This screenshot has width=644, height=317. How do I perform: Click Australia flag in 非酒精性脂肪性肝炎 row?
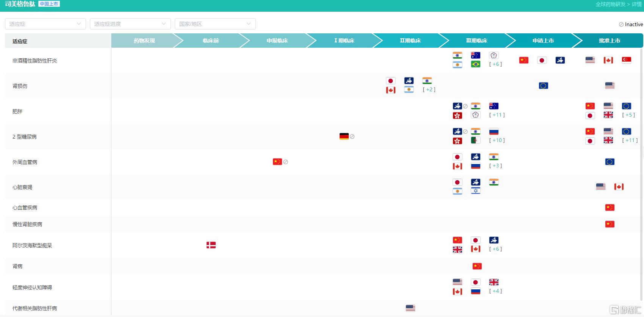476,55
